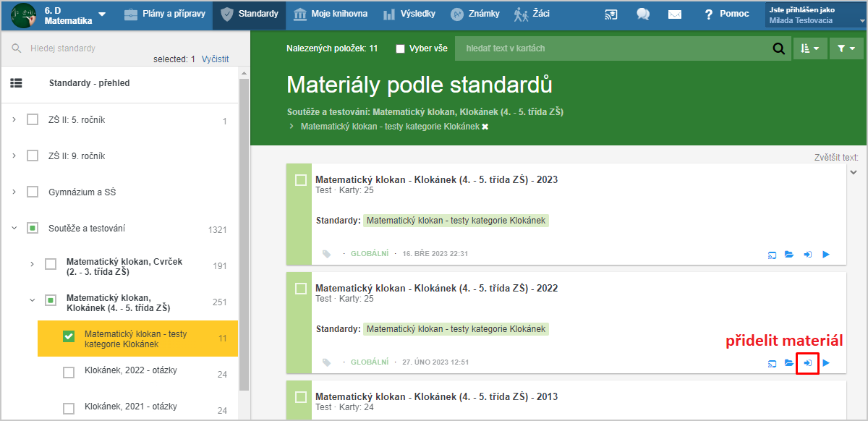This screenshot has width=868, height=421.
Task: Expand the ZŠ II: 9. ročník tree node
Action: 14,156
